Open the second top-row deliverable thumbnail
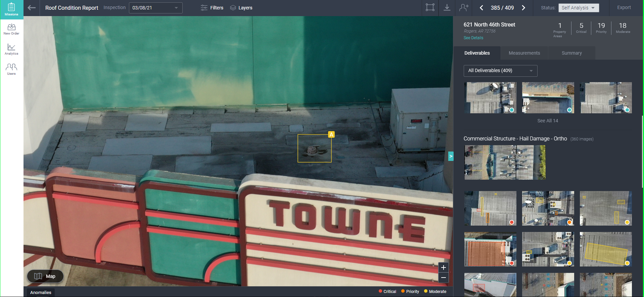This screenshot has width=644, height=297. [548, 98]
